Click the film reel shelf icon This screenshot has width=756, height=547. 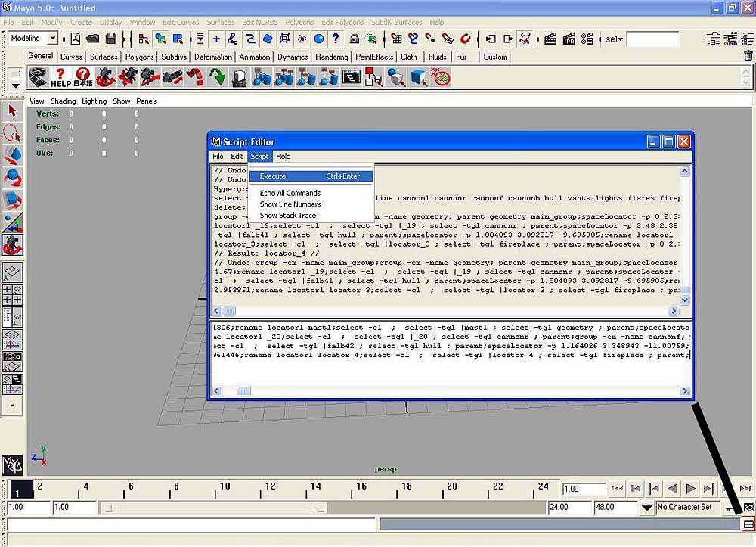(x=38, y=78)
